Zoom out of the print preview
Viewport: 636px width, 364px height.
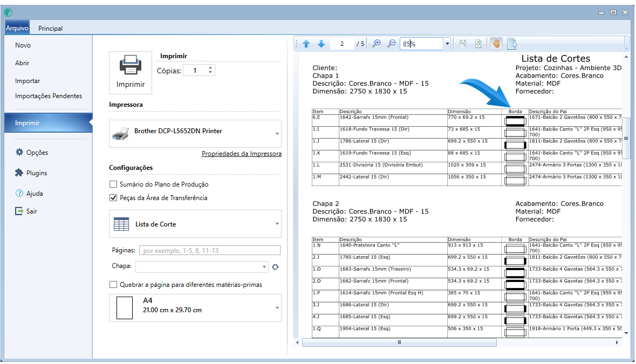(392, 44)
